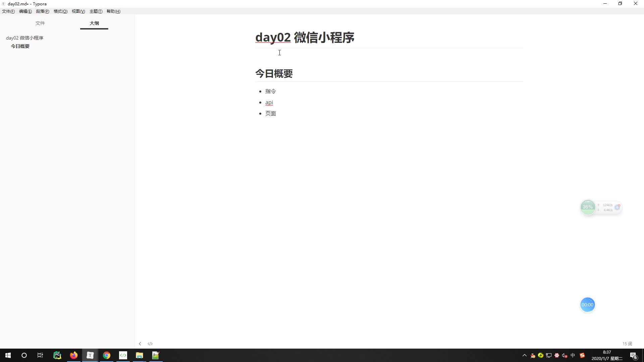Minimize the Typora window
This screenshot has height=362, width=644.
point(605,4)
